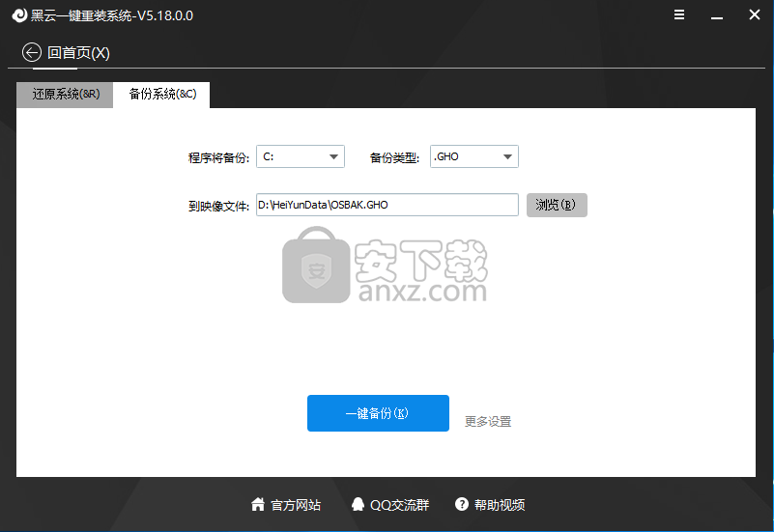Open the 帮助视频 link
Image resolution: width=774 pixels, height=532 pixels.
(x=500, y=505)
